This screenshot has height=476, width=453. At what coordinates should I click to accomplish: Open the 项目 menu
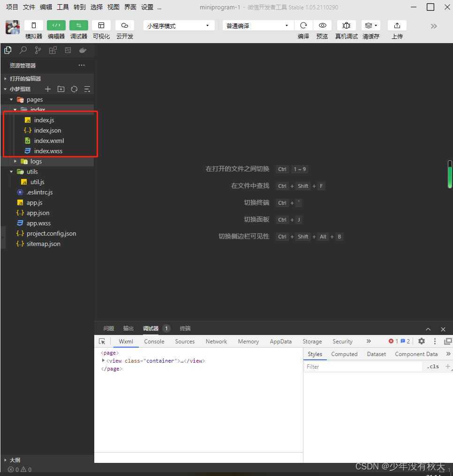(12, 7)
